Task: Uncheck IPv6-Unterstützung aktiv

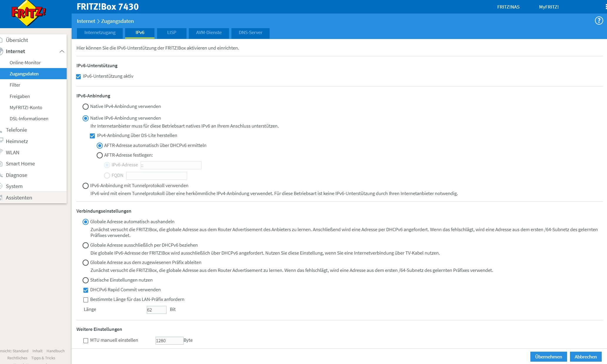Action: pos(78,77)
